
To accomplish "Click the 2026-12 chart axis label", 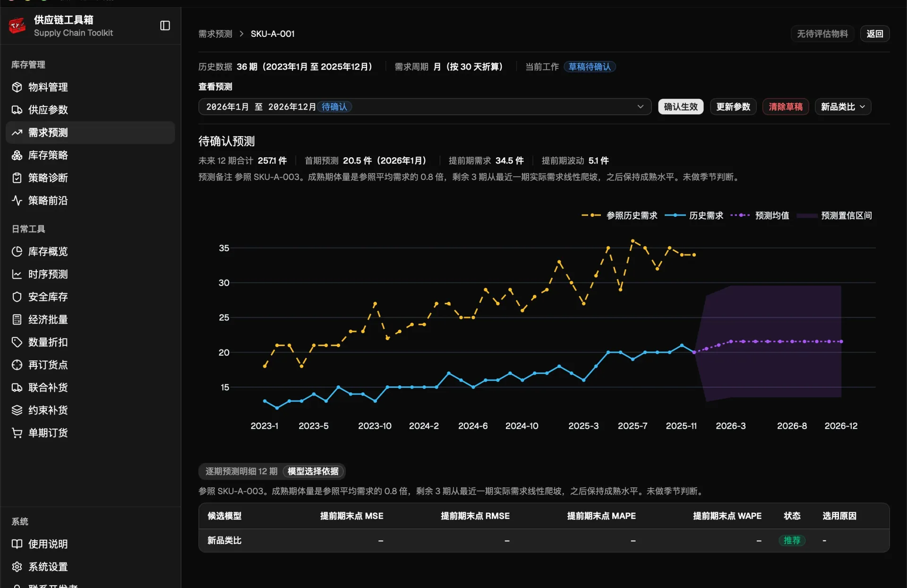I will (841, 426).
